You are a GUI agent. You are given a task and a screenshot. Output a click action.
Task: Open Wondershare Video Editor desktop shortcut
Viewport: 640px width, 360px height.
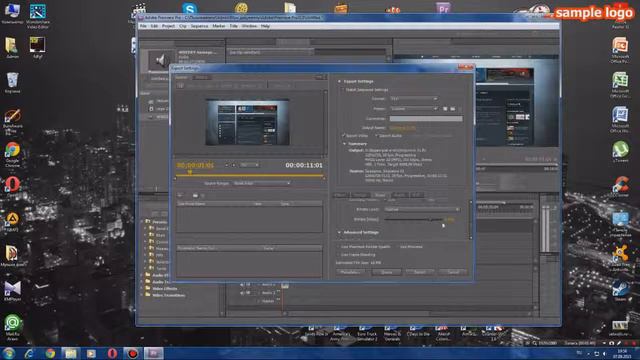38,16
